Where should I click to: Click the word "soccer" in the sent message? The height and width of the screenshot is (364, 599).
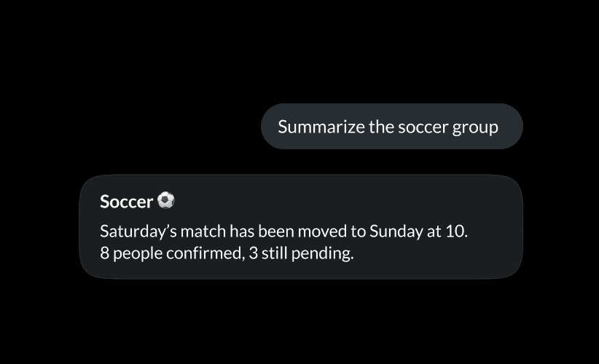pos(423,127)
